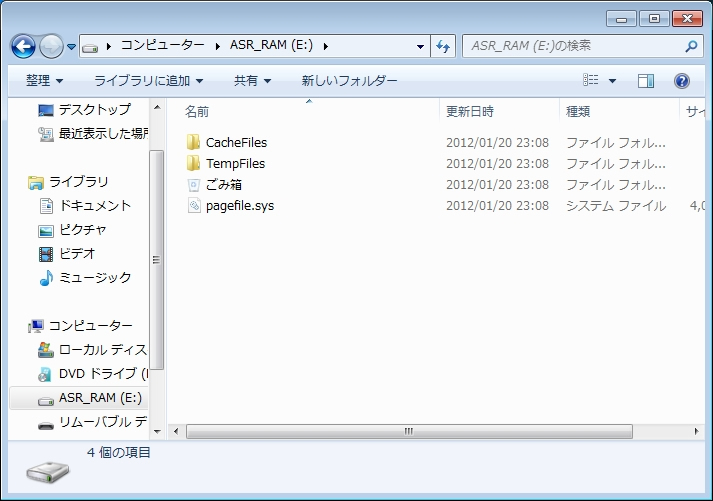Screen dimensions: 713x501
Task: Click the ローカル ディスク Windows drive icon
Action: click(45, 350)
